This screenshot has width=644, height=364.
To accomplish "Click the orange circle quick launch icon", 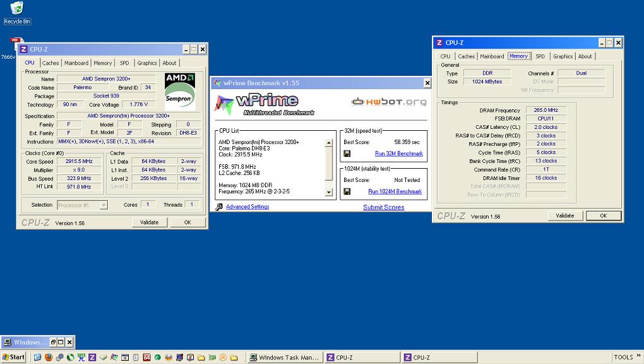I will (223, 357).
